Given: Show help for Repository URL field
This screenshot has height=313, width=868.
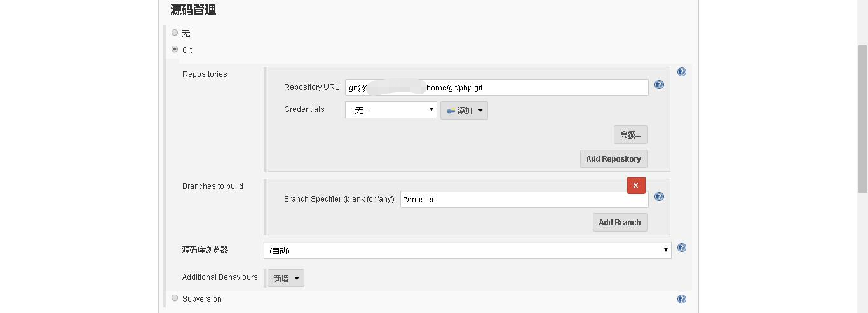Looking at the screenshot, I should [x=659, y=85].
